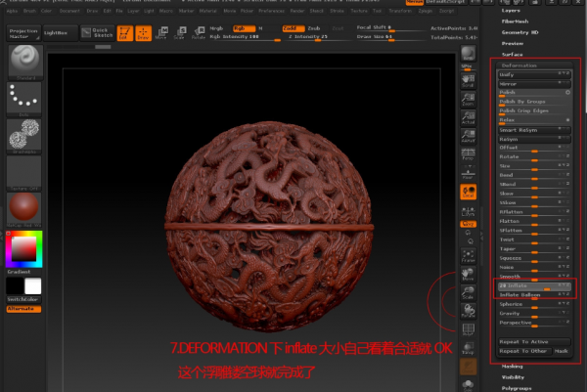Toggle the Zsub button
Screen dimensions: 587x392
pyautogui.click(x=314, y=28)
